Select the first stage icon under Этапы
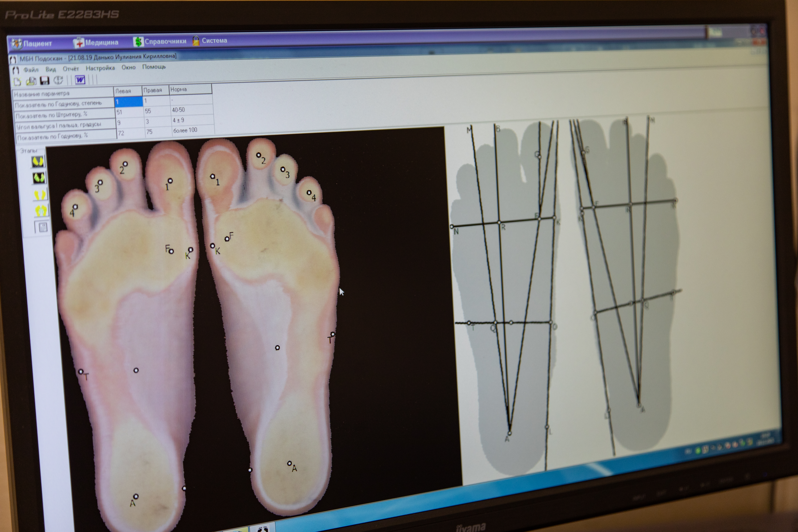Image resolution: width=798 pixels, height=532 pixels. [38, 161]
